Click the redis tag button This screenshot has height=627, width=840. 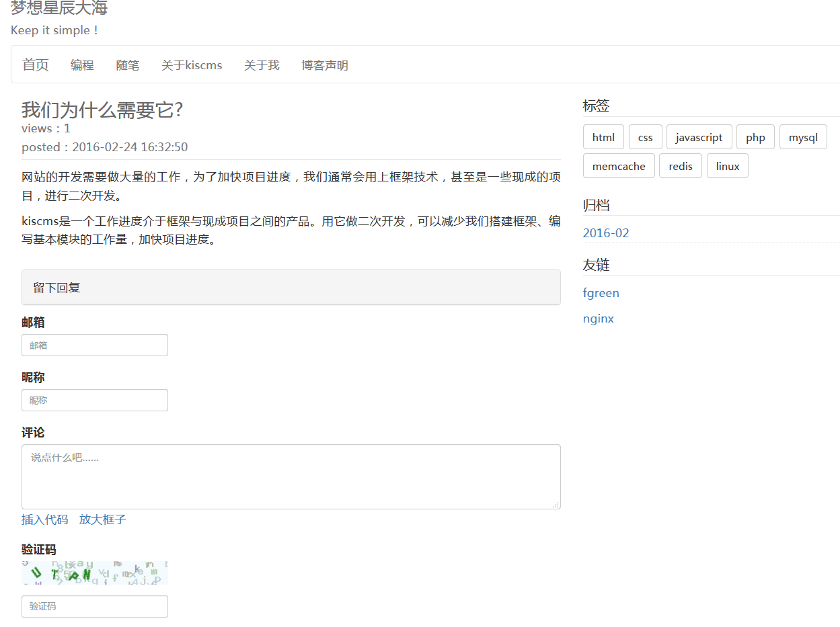point(681,166)
